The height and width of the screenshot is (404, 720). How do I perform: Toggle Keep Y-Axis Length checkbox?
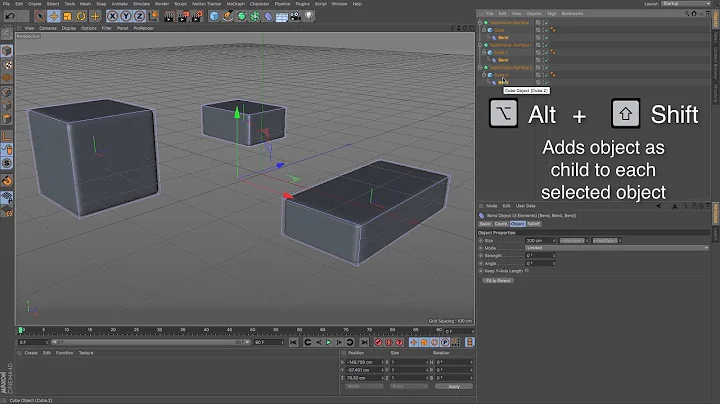click(527, 271)
